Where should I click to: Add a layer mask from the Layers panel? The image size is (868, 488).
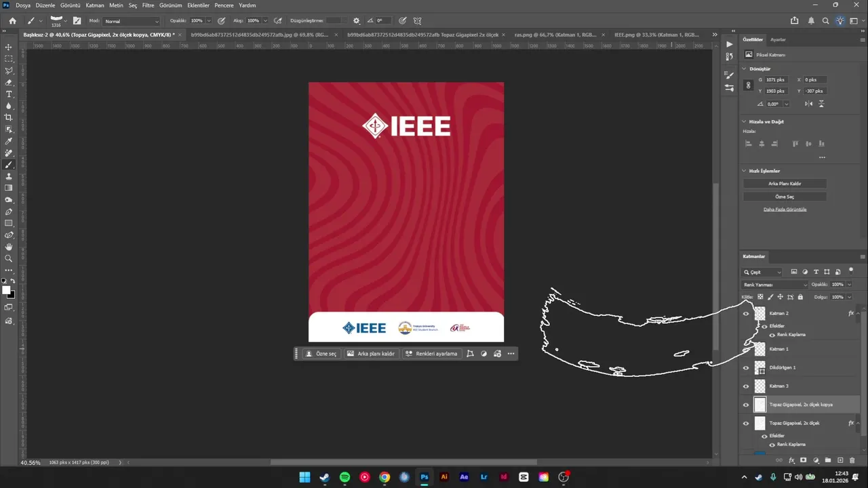coord(804,460)
